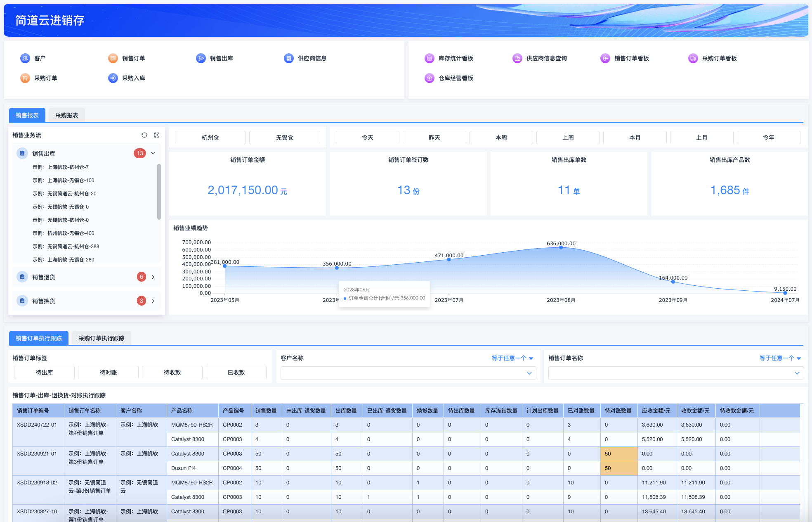The height and width of the screenshot is (522, 812).
Task: Click the 销售出库 shipment icon
Action: pyautogui.click(x=201, y=58)
